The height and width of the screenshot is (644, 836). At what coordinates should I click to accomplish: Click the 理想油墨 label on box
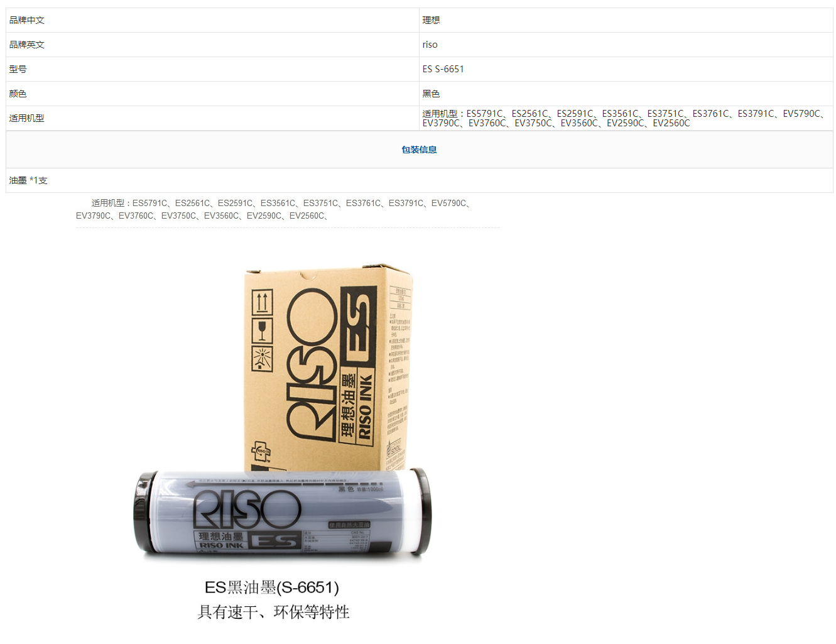click(x=348, y=405)
